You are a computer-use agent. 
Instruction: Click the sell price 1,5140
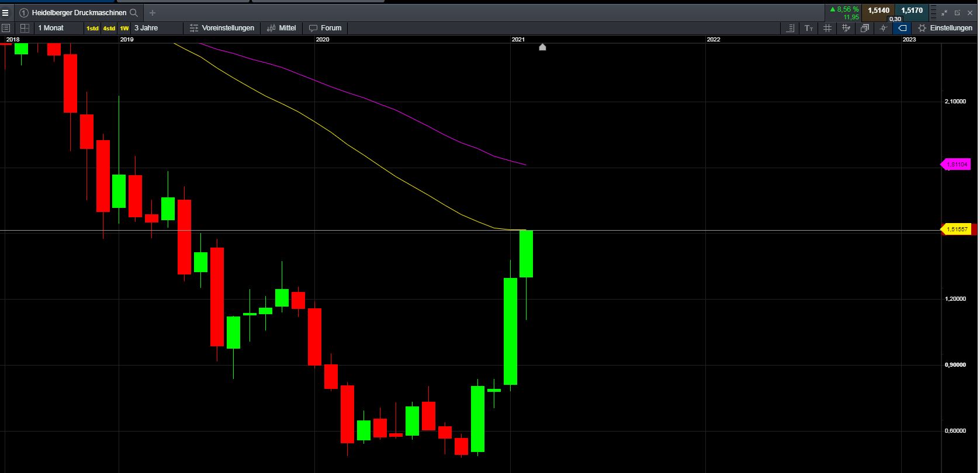click(x=878, y=11)
